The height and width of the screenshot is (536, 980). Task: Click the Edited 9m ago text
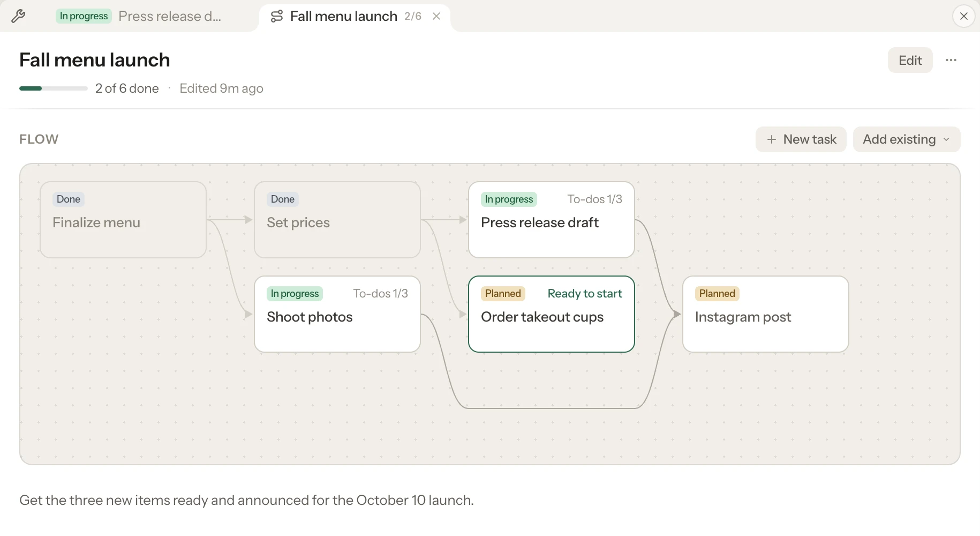tap(221, 88)
